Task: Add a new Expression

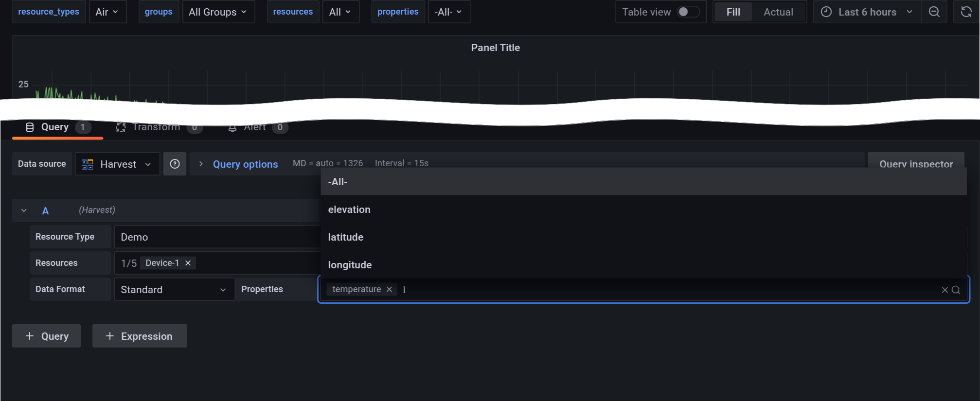Action: pos(140,336)
